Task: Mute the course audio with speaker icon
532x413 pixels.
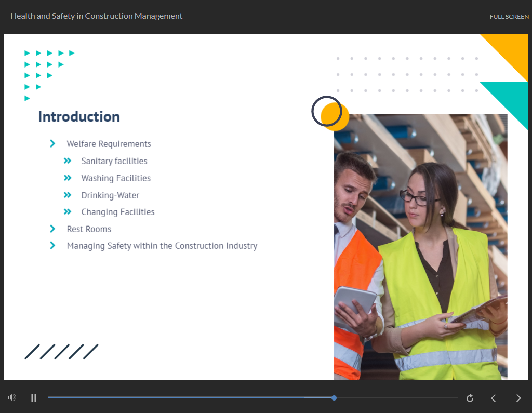Action: [12, 398]
